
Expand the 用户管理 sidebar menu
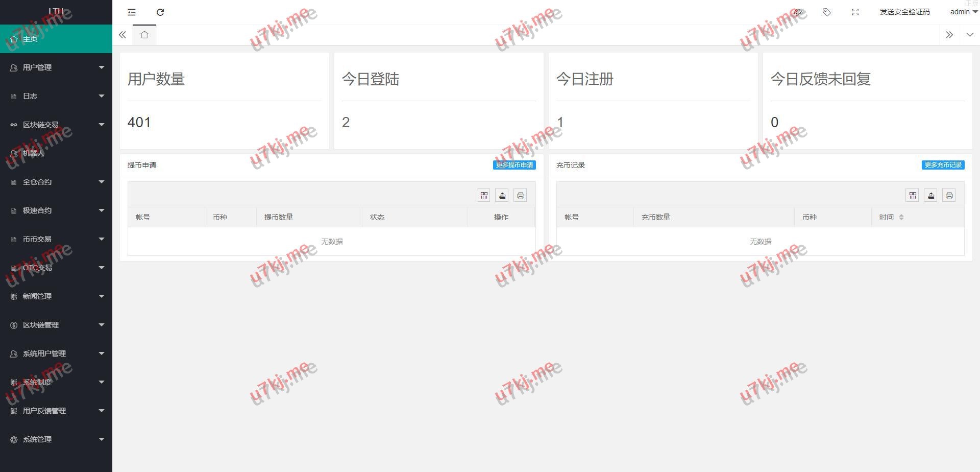(56, 67)
